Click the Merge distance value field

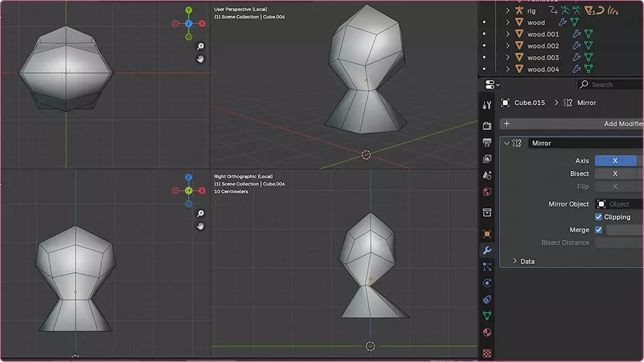625,230
